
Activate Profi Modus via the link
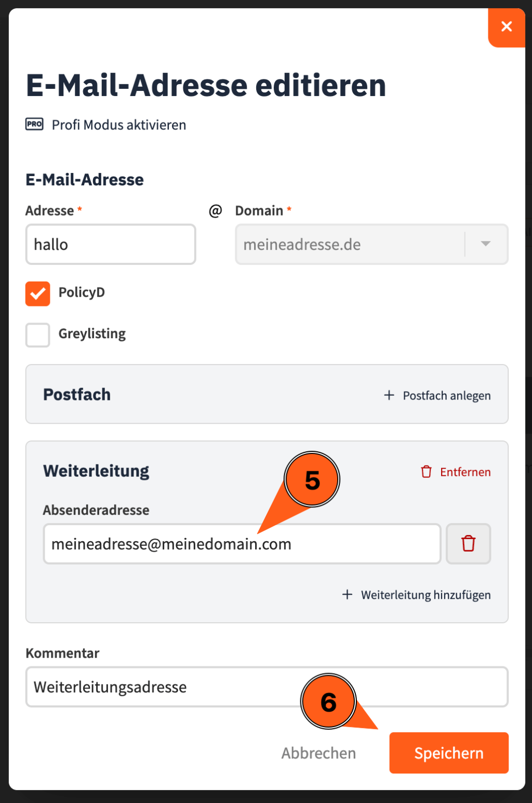118,125
